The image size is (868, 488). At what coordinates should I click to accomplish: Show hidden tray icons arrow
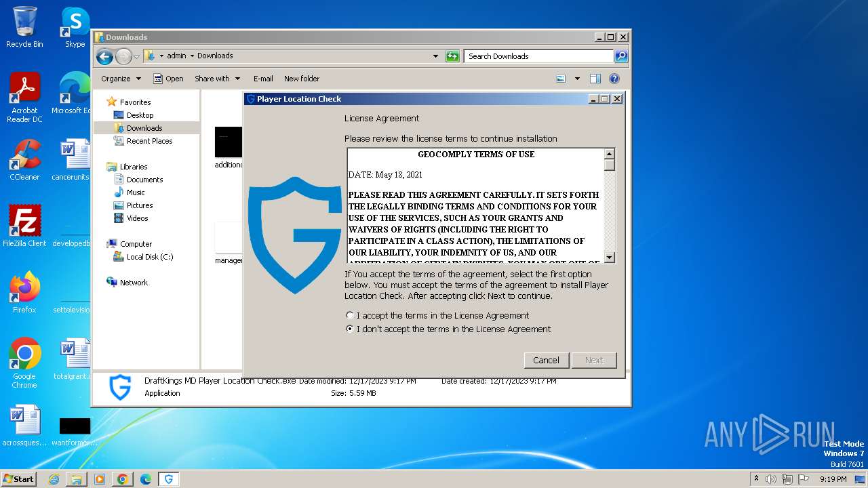click(756, 479)
